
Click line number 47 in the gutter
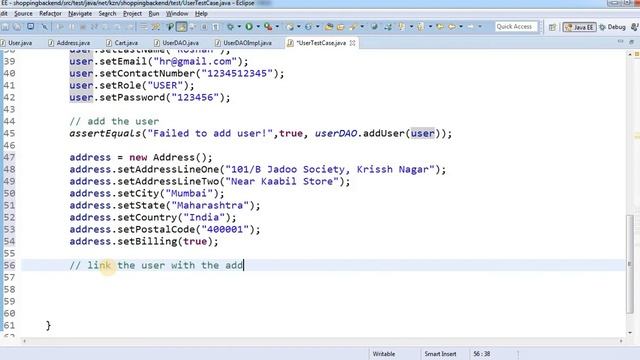[9, 158]
